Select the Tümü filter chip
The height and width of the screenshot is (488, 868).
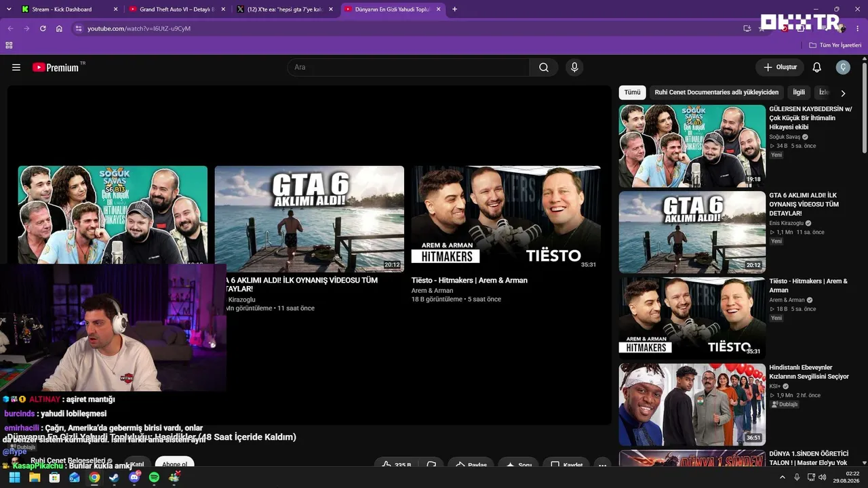(632, 92)
